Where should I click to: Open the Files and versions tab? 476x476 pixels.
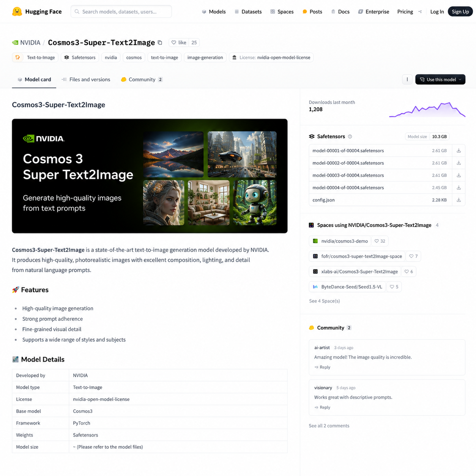pos(86,79)
